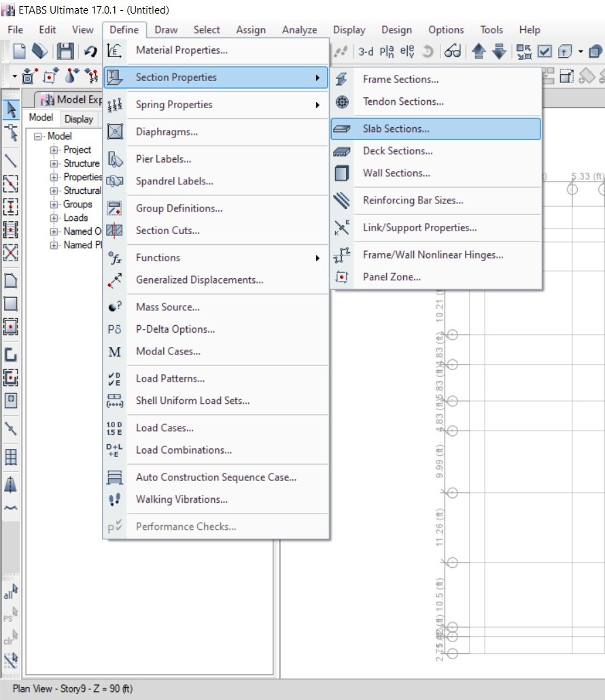Viewport: 605px width, 700px height.
Task: Click the Save disk icon
Action: click(x=65, y=52)
